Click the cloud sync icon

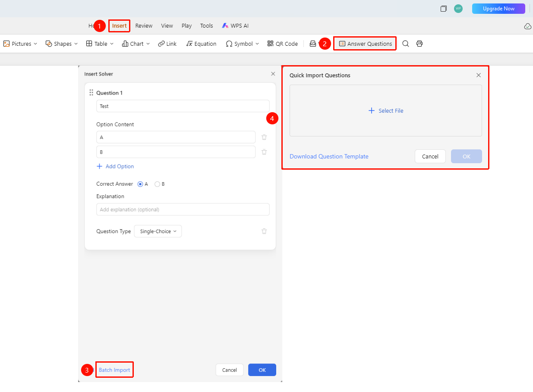527,26
